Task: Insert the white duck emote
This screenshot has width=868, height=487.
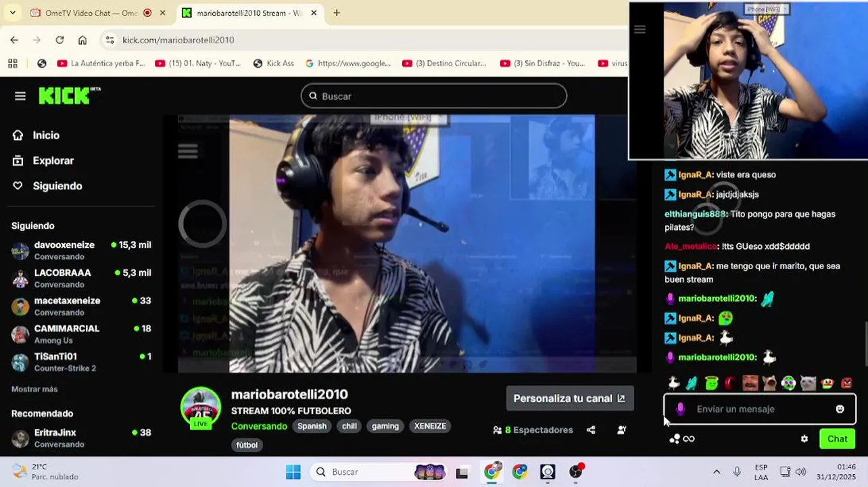Action: (674, 384)
